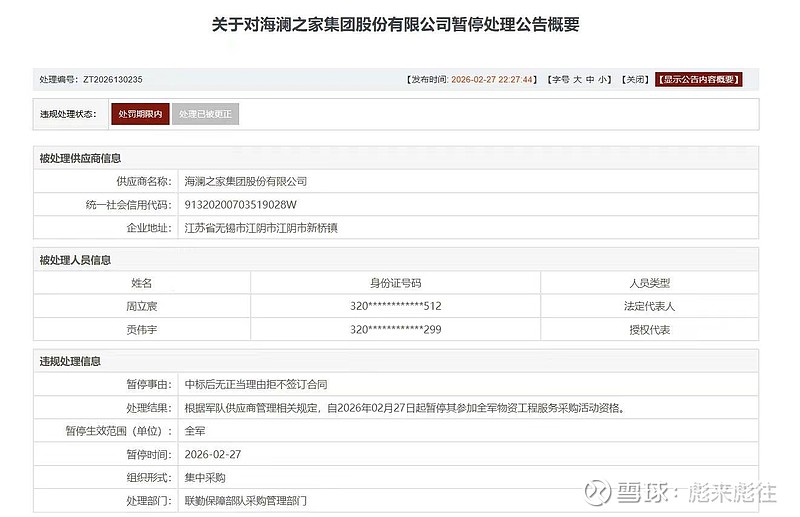
Task: Click the 组织形式 label
Action: (x=149, y=478)
